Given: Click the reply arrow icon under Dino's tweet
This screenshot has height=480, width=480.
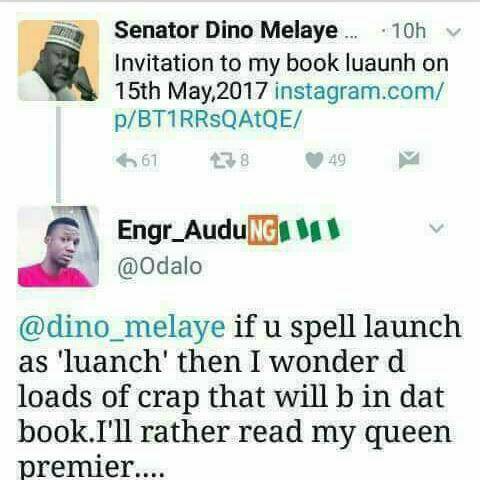Looking at the screenshot, I should [126, 160].
